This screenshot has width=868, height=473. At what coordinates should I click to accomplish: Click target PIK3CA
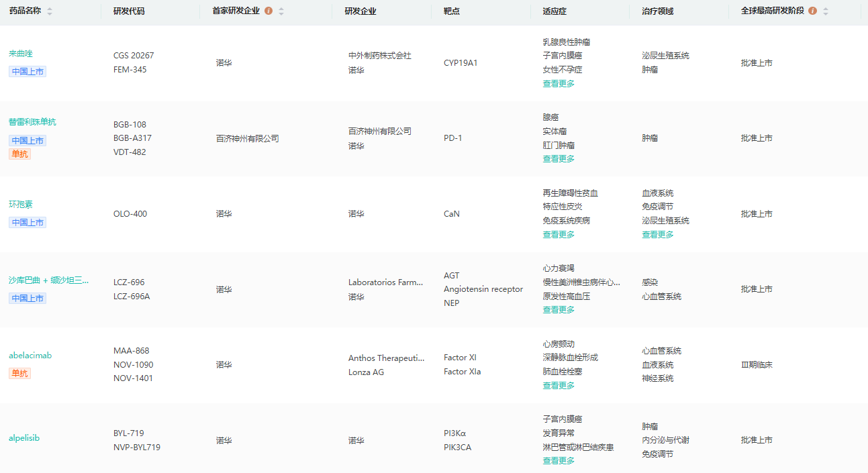[457, 448]
